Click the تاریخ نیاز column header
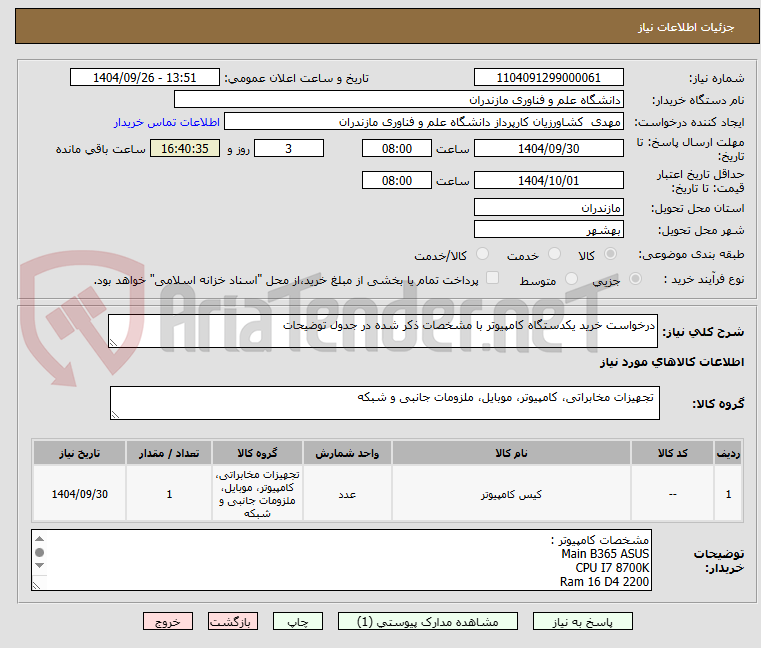 tap(80, 453)
